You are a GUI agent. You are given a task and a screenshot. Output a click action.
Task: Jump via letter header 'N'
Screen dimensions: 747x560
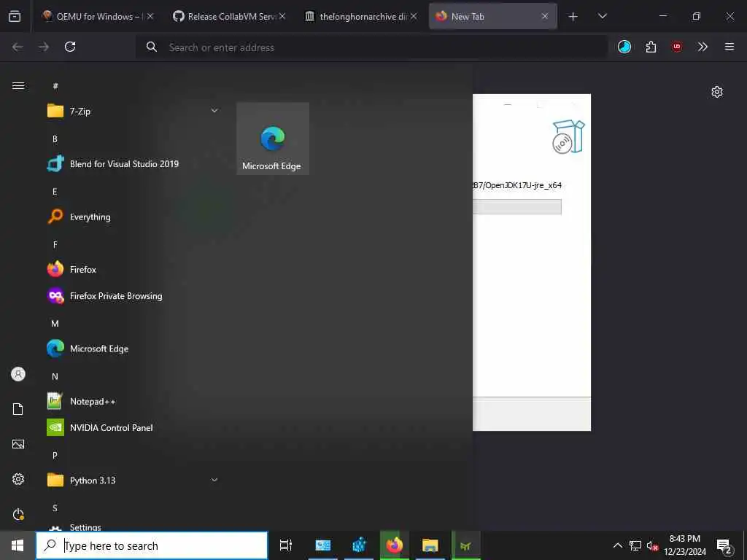click(55, 377)
